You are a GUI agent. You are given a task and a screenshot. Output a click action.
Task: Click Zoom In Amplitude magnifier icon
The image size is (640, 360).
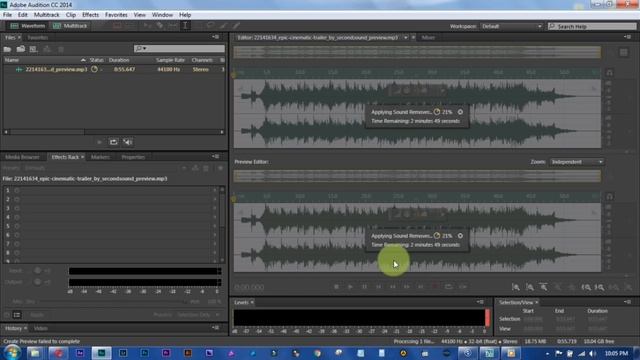pyautogui.click(x=516, y=287)
